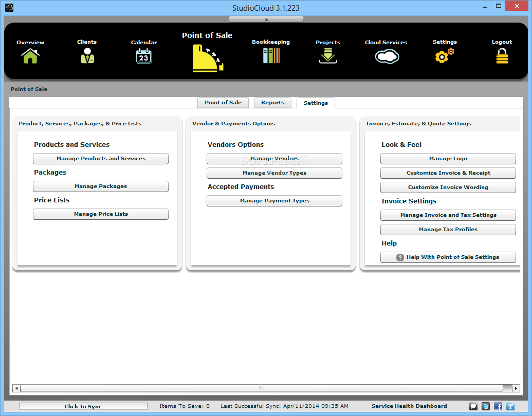The width and height of the screenshot is (532, 416).
Task: Open the Settings gears icon
Action: pos(445,55)
